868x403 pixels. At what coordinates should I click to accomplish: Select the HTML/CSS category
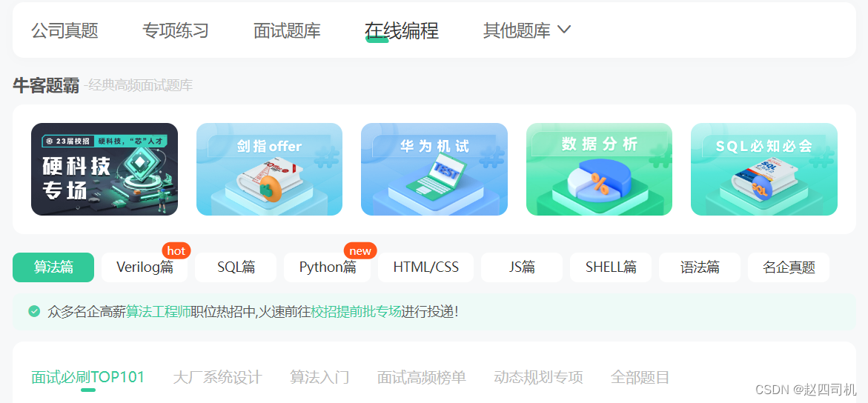pos(425,267)
